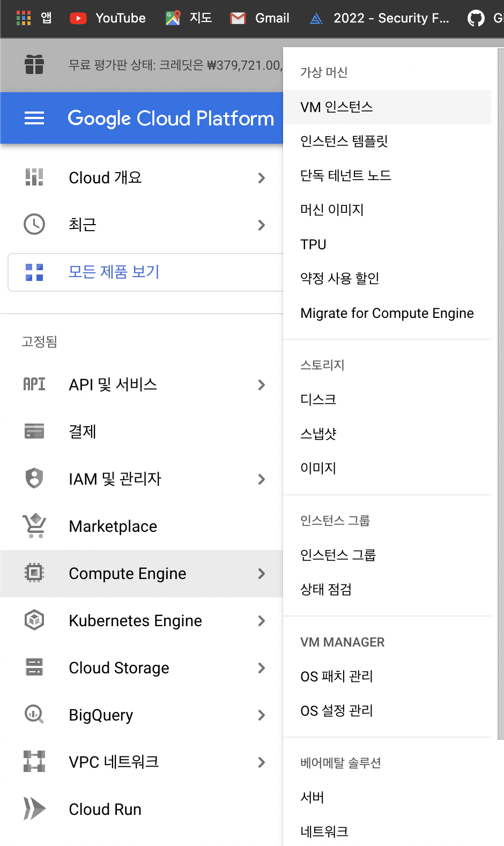Open the Gmail bookmark icon
Screen dimensions: 504x846
[238, 18]
